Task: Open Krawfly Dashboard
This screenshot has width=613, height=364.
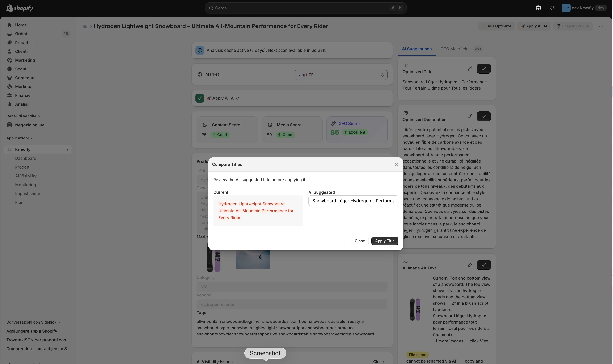Action: [x=26, y=158]
